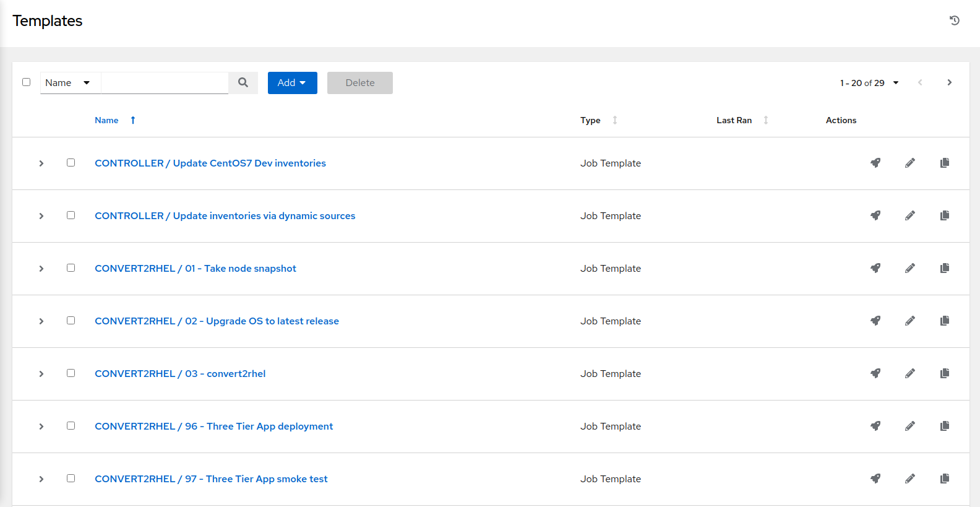The image size is (980, 507).
Task: Sort templates by Name column
Action: point(115,120)
